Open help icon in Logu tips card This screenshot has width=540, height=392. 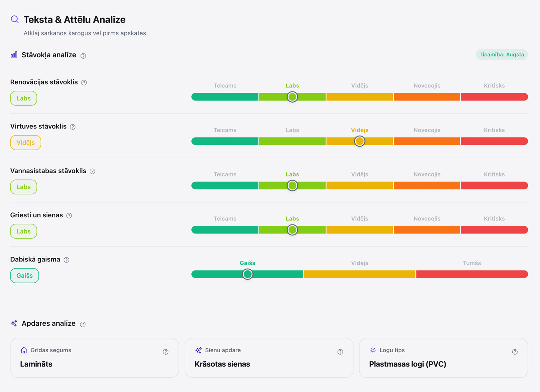point(515,352)
